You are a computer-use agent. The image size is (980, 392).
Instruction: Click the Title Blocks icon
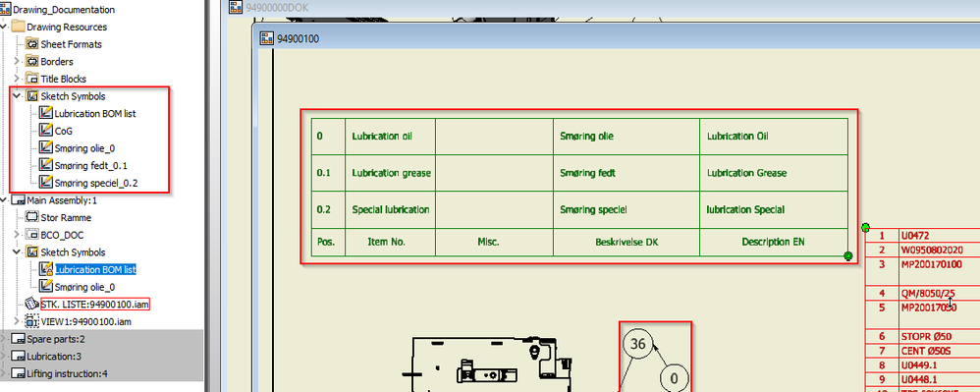coord(31,79)
